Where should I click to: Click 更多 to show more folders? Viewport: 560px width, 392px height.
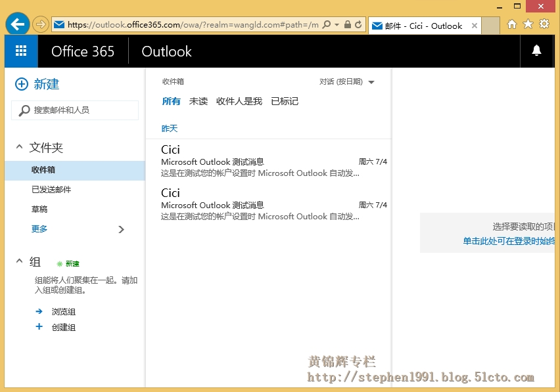[x=39, y=229]
